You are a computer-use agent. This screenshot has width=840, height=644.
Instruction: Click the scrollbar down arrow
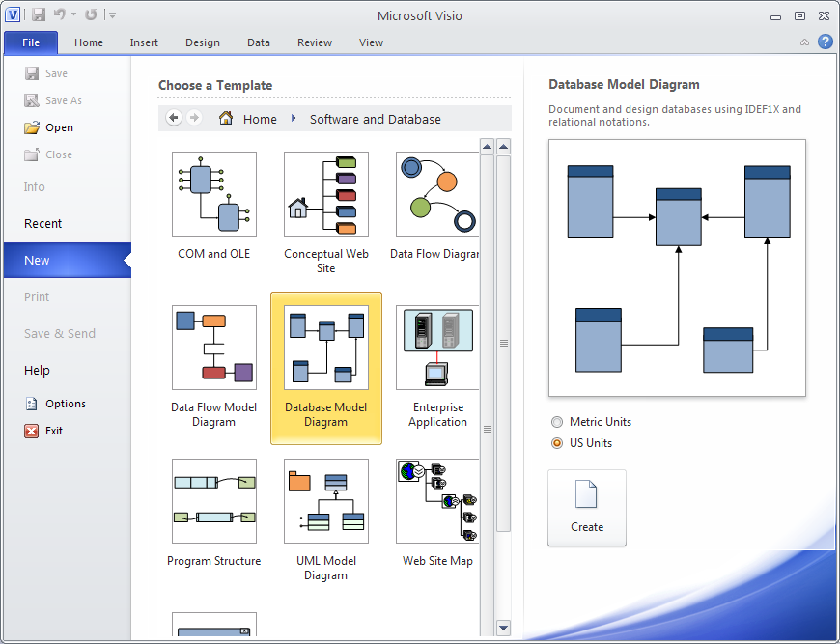503,628
